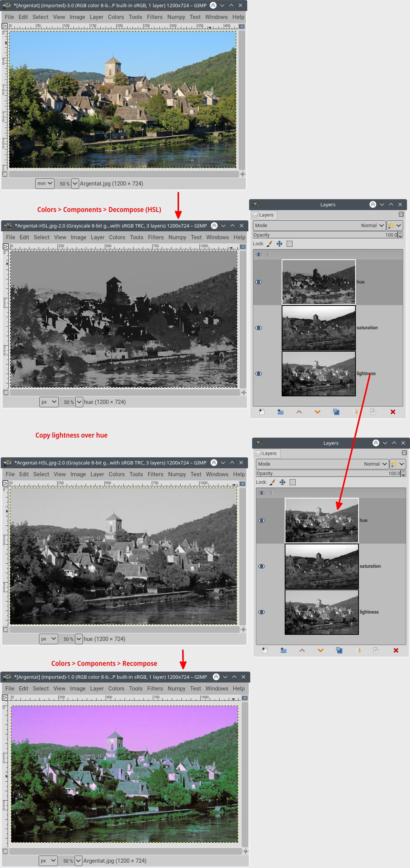Open navigation preview in dark hue HSL window
Screen dimensions: 410x868
click(x=244, y=393)
